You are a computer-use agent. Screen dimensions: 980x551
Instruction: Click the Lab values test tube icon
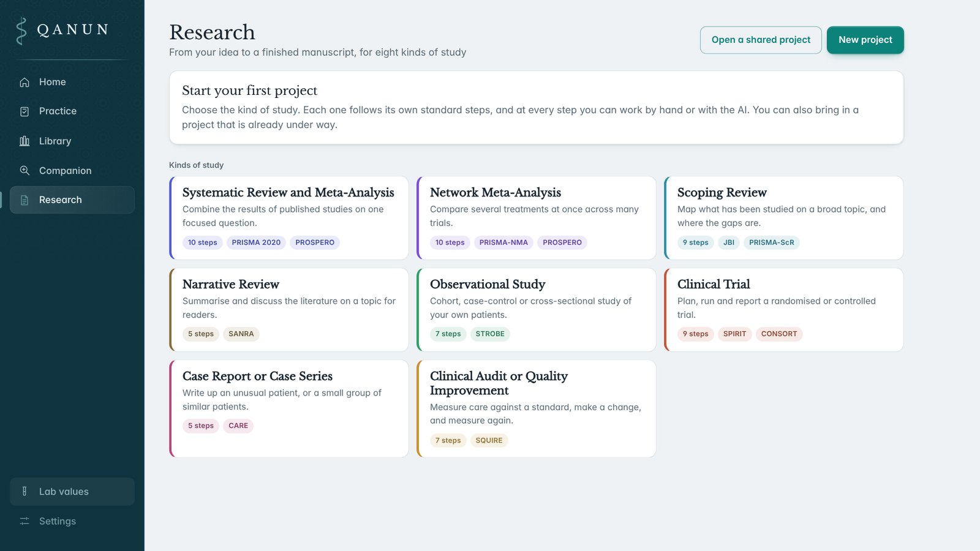pyautogui.click(x=24, y=491)
